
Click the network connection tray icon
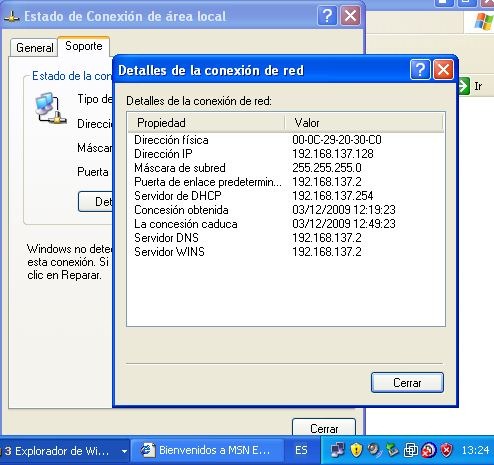tap(338, 450)
